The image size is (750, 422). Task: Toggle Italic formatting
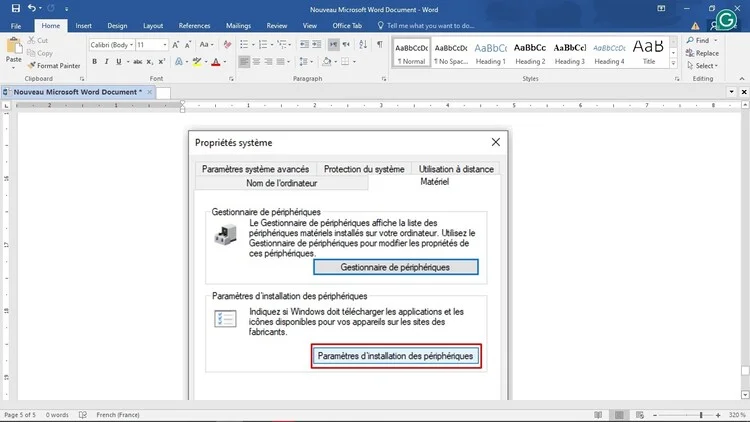click(x=106, y=62)
